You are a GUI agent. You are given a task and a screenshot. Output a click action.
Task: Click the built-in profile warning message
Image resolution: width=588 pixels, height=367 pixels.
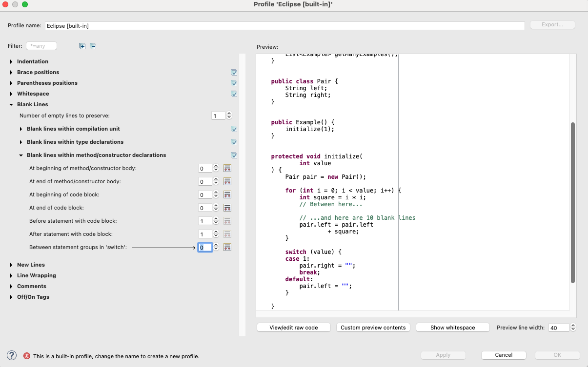click(116, 356)
